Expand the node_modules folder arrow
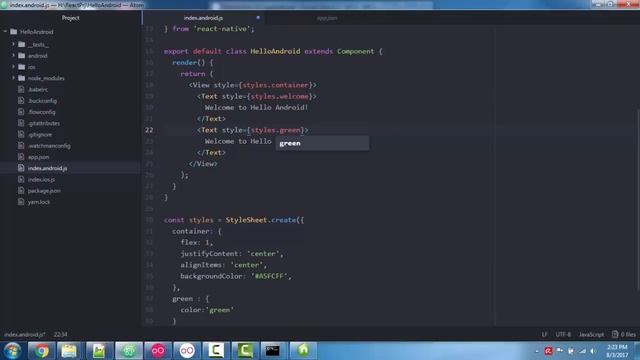 (13, 78)
